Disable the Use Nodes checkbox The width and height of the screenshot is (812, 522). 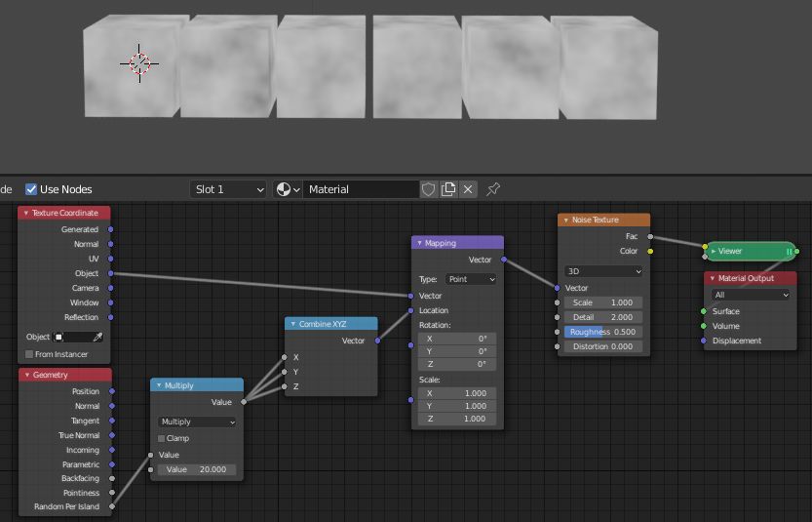click(31, 189)
